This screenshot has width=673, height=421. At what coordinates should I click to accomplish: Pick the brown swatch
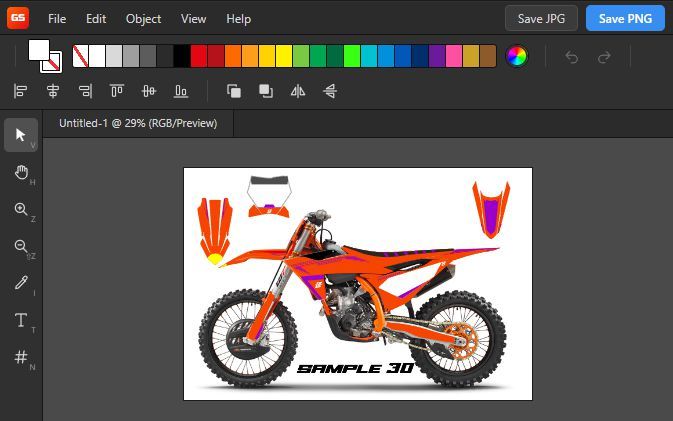click(x=488, y=56)
